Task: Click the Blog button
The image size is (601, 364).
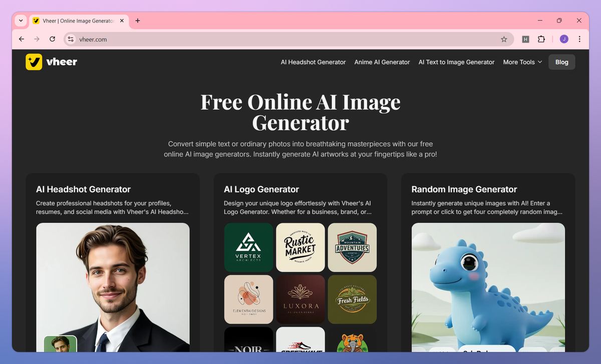Action: [562, 62]
